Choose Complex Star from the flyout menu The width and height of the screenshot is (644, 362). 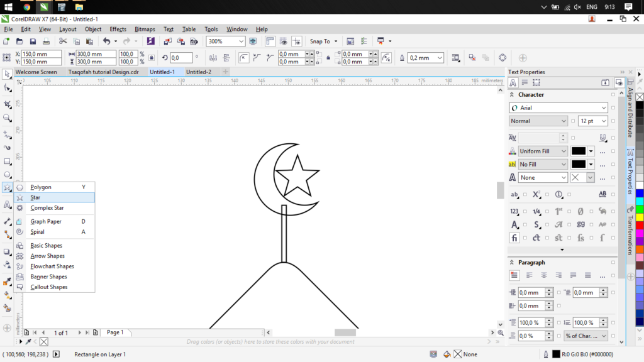[x=47, y=208]
